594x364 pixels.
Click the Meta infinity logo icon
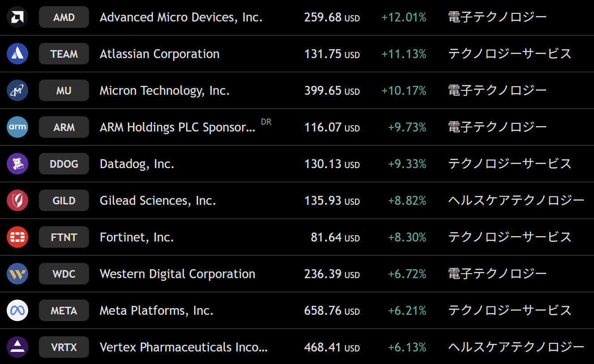coord(17,311)
